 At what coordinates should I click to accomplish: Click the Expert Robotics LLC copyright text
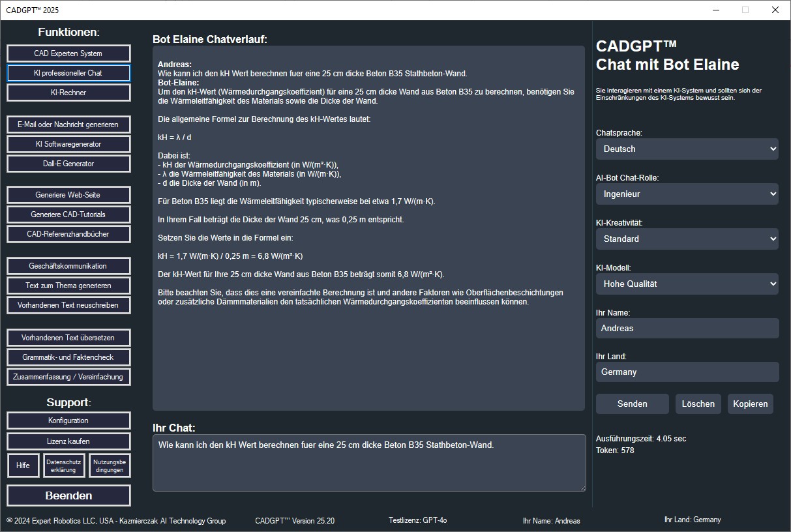(116, 521)
